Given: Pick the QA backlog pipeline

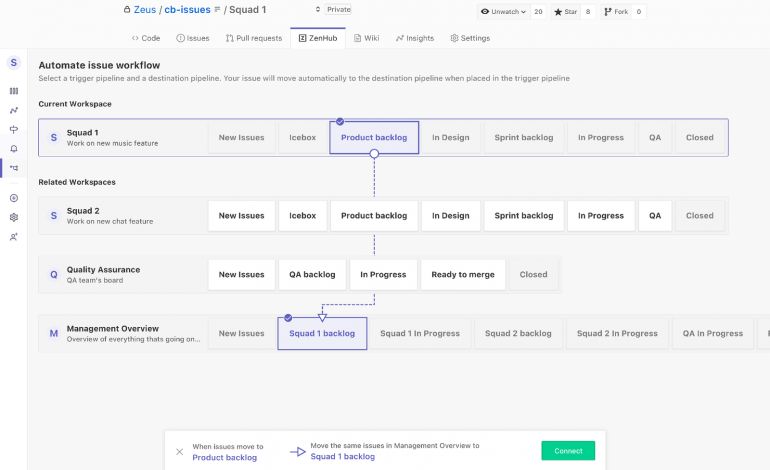Looking at the screenshot, I should coord(312,275).
